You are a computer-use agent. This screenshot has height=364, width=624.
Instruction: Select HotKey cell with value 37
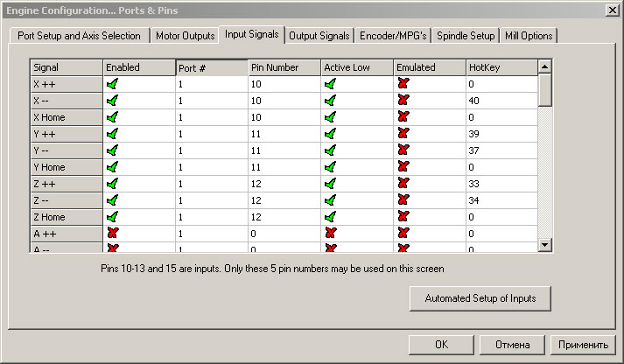coord(501,150)
